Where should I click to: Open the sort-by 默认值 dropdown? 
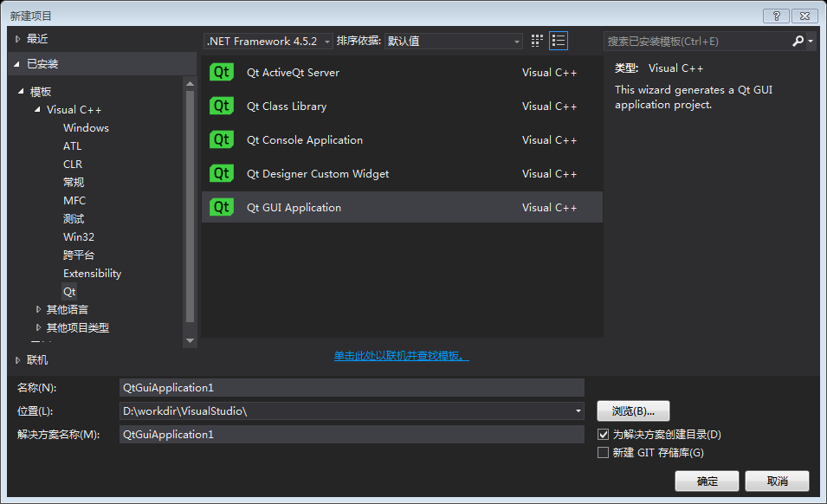point(454,41)
